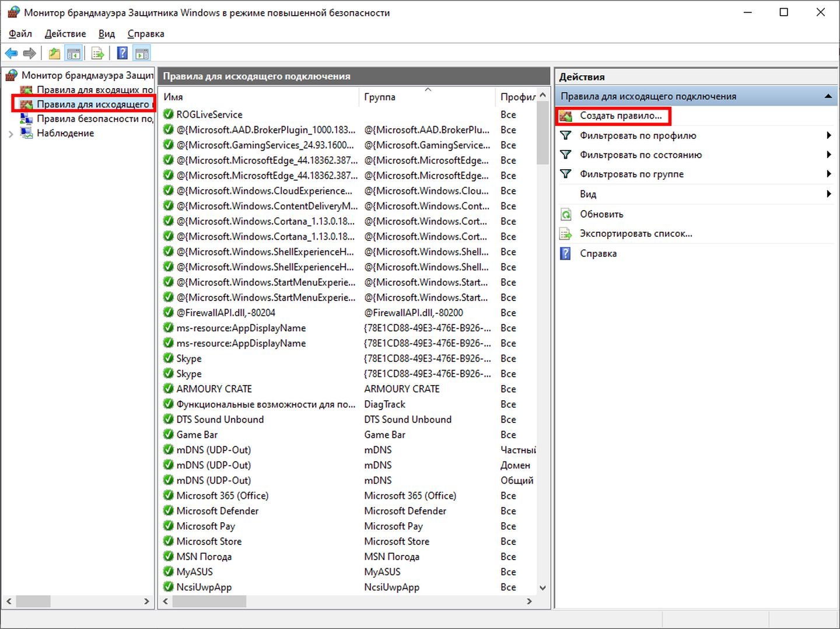Click the Back arrow in the toolbar
The height and width of the screenshot is (629, 840).
click(x=11, y=54)
